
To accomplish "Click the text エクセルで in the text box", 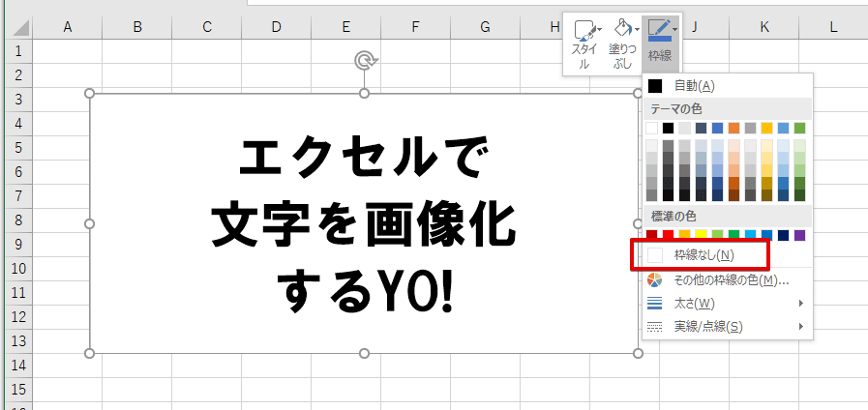I will 364,158.
